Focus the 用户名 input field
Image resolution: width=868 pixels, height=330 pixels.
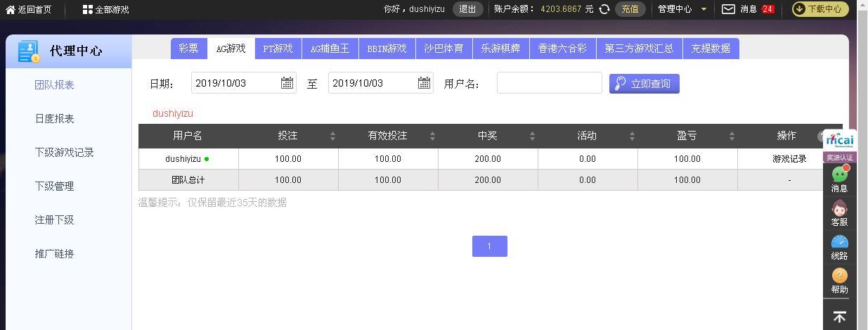point(550,82)
